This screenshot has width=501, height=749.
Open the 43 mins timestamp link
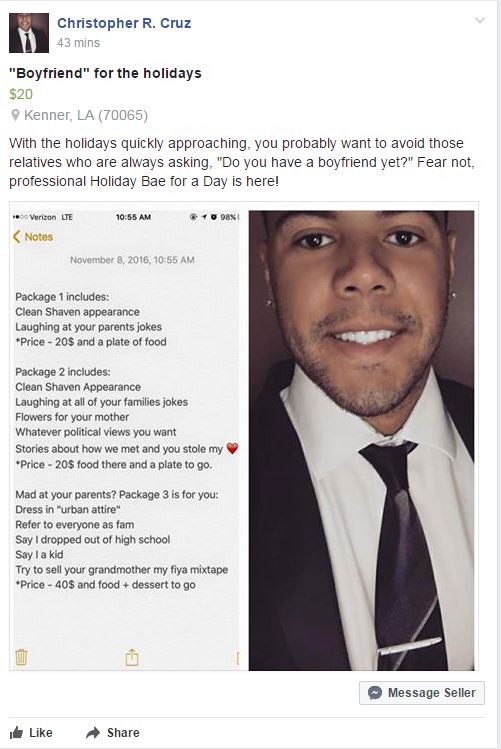click(78, 43)
